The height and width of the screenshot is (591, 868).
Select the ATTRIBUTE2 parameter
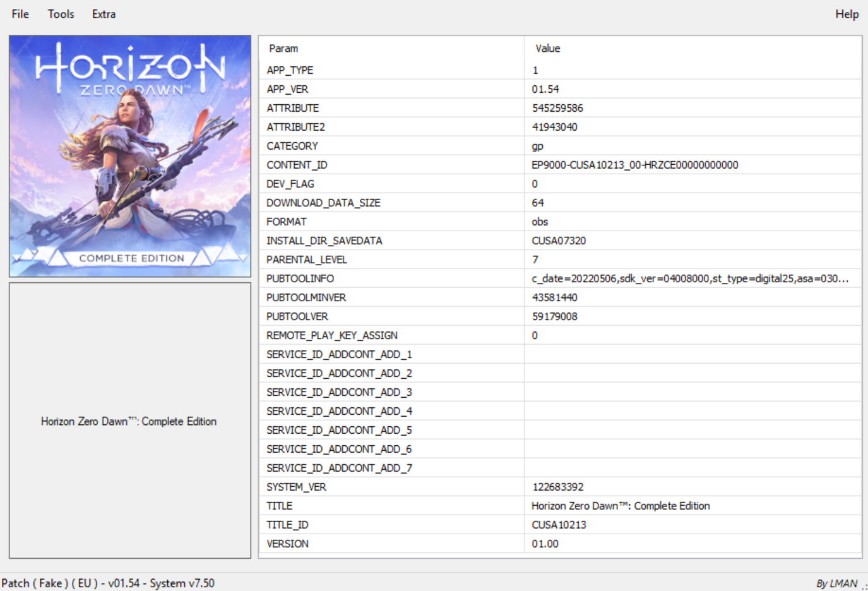[295, 127]
